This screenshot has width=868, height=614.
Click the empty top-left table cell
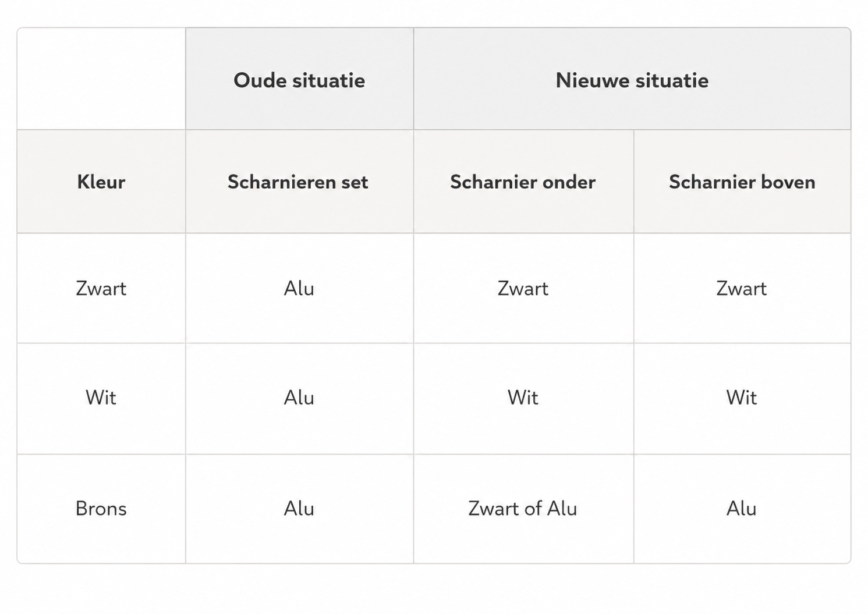pos(101,79)
